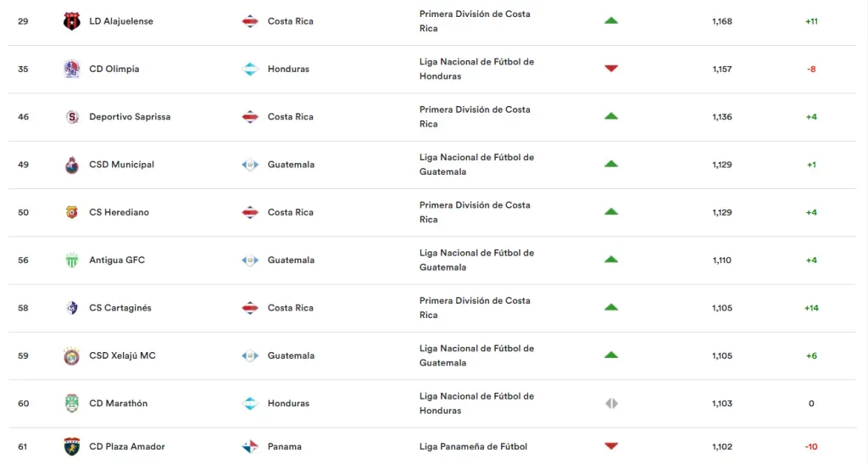
Task: Click Honduras flag in CD Olimpia row
Action: pyautogui.click(x=250, y=69)
